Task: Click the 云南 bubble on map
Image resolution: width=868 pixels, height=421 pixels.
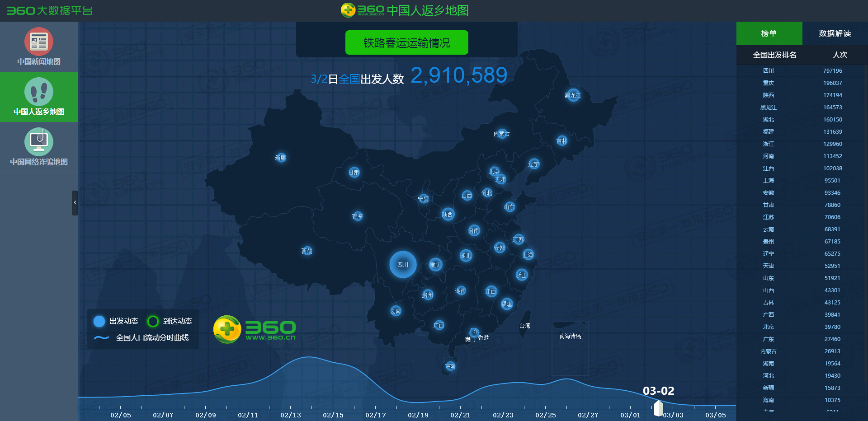Action: pyautogui.click(x=396, y=311)
